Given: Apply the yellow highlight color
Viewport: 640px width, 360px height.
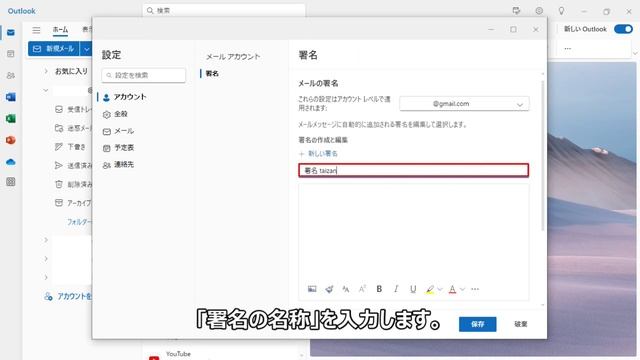Looking at the screenshot, I should click(x=429, y=289).
